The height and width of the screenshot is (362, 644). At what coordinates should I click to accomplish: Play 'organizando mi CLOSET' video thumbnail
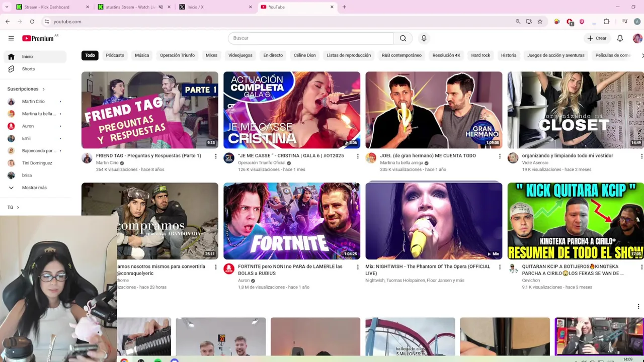coord(576,110)
